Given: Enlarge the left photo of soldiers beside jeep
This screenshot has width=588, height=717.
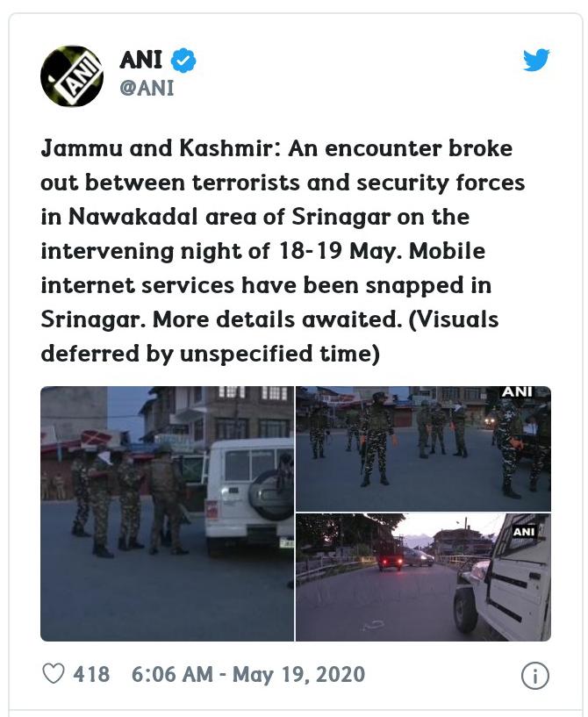Looking at the screenshot, I should point(168,513).
